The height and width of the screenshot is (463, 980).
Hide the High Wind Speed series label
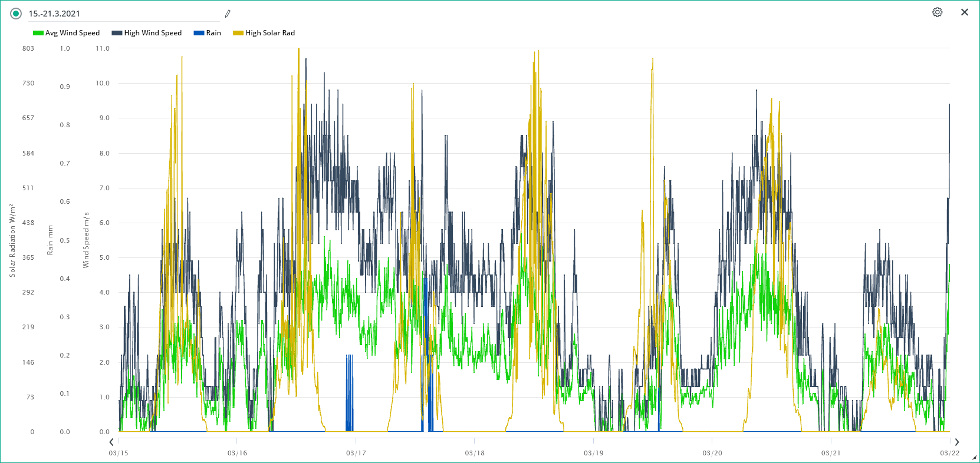tap(153, 33)
